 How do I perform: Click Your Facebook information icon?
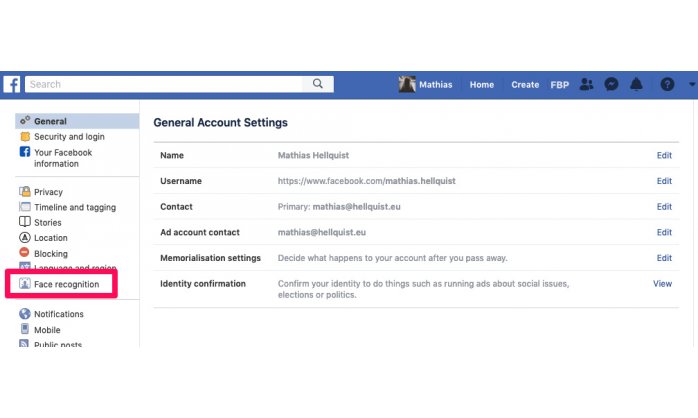pyautogui.click(x=25, y=152)
